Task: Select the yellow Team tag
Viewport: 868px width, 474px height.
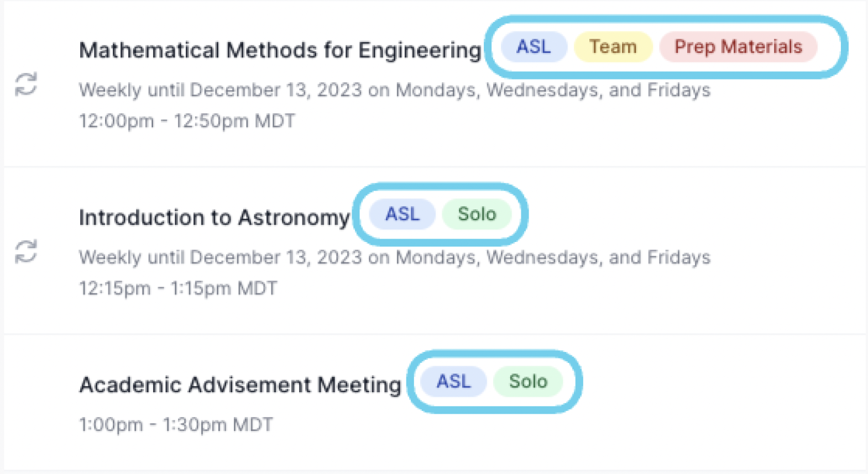Action: tap(613, 47)
